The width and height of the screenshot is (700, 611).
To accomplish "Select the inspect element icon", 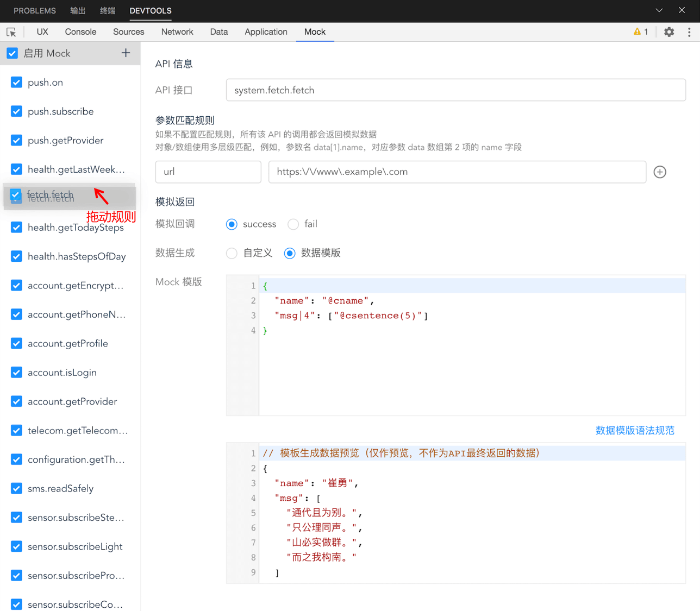I will (11, 32).
